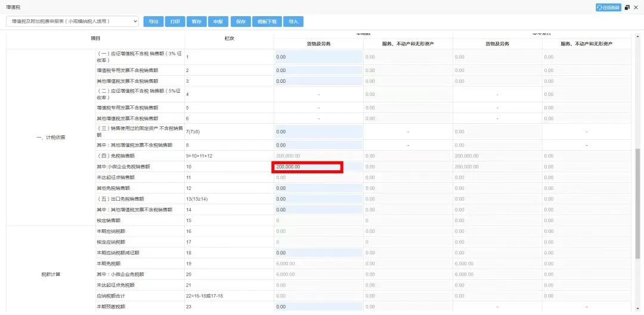Open the 增值税及附加税费申报表 form dropdown
Image resolution: width=644 pixels, height=315 pixels.
[x=72, y=21]
